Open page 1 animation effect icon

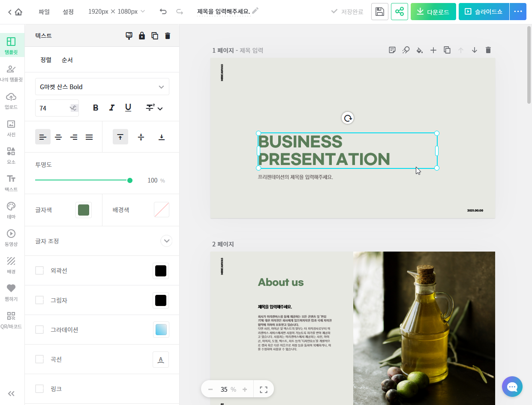[406, 50]
